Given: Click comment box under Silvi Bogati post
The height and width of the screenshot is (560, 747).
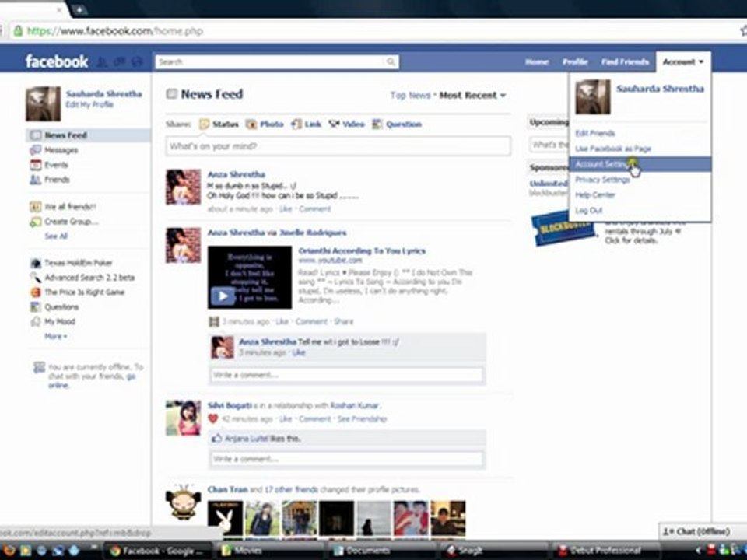Looking at the screenshot, I should click(347, 459).
